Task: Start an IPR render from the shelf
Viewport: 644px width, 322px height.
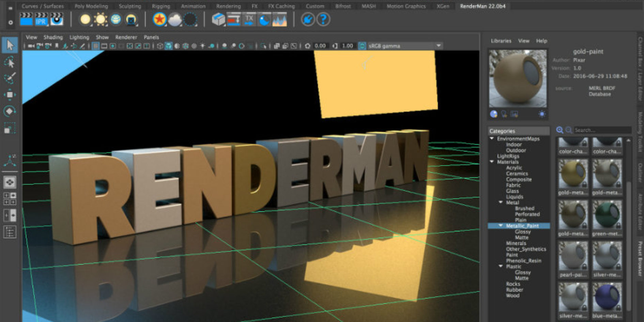Action: (41, 19)
